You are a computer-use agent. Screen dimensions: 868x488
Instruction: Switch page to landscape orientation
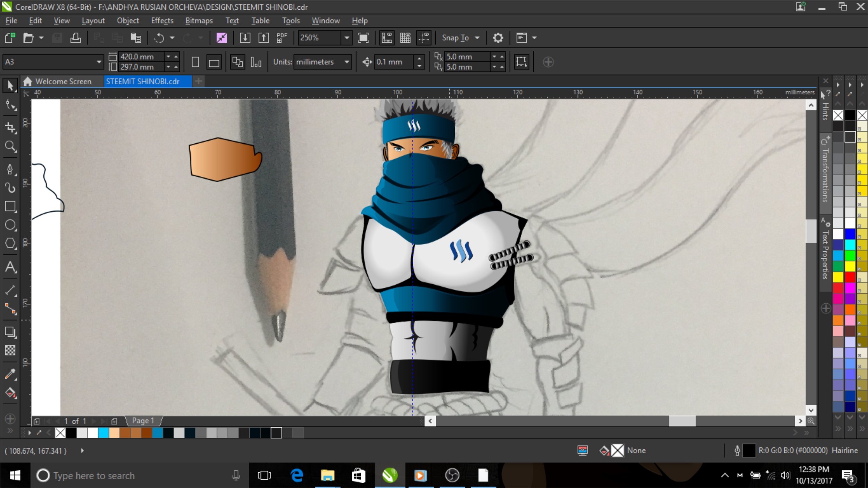point(214,62)
